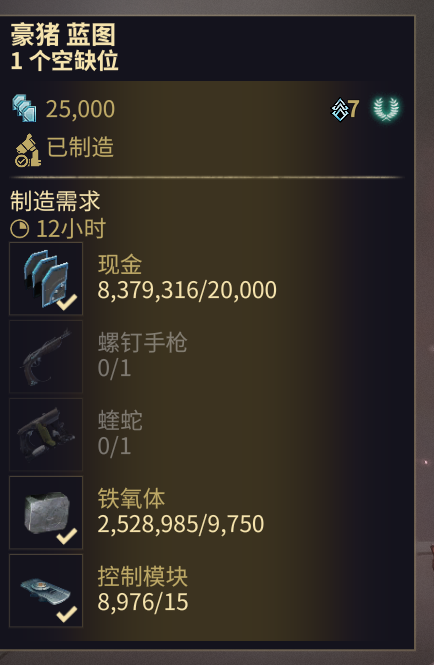Click the 豪猪 蓝图 title
Image resolution: width=434 pixels, height=665 pixels.
click(x=63, y=35)
